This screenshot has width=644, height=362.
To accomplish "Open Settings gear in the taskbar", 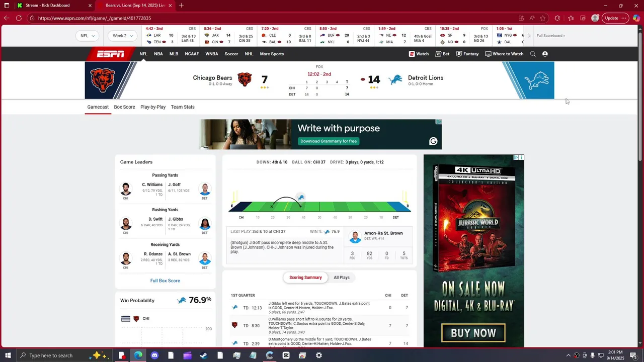I will 319,355.
